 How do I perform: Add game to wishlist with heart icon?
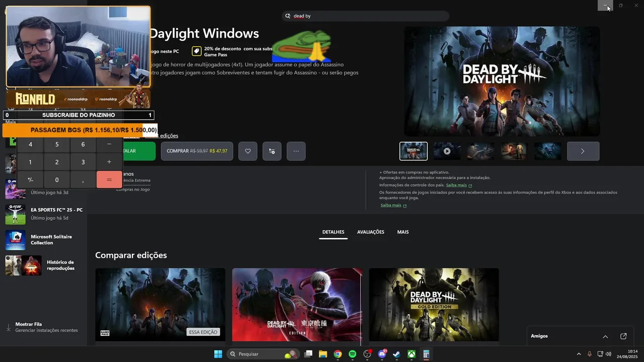(248, 151)
